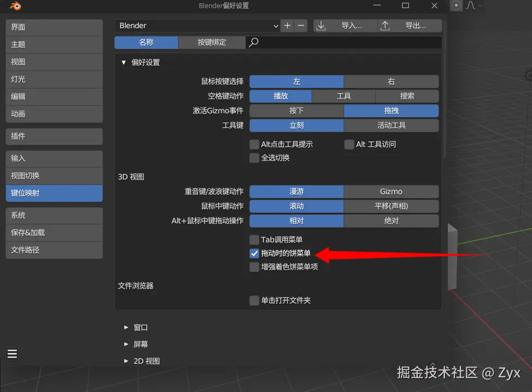Set Alt middle drag to 绝对

tap(391, 221)
